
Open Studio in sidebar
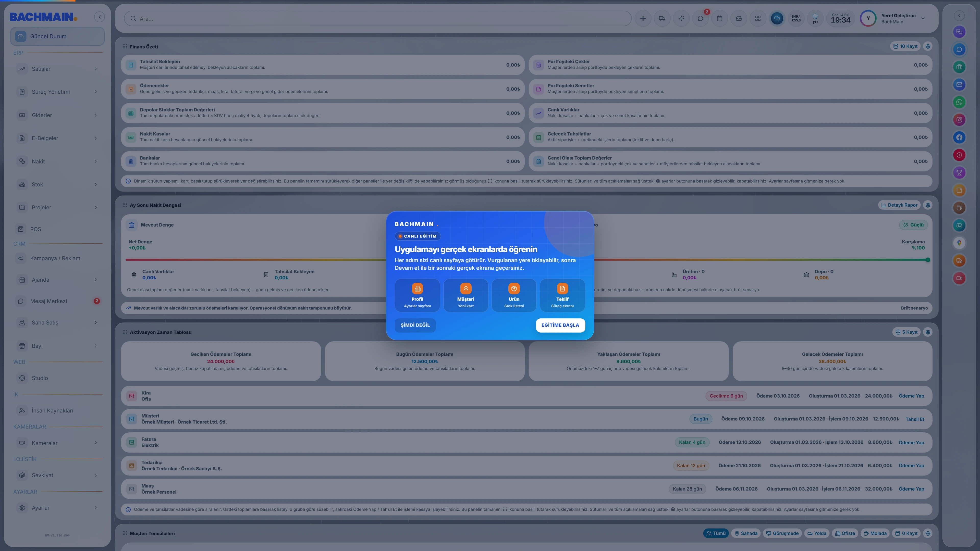(x=57, y=378)
